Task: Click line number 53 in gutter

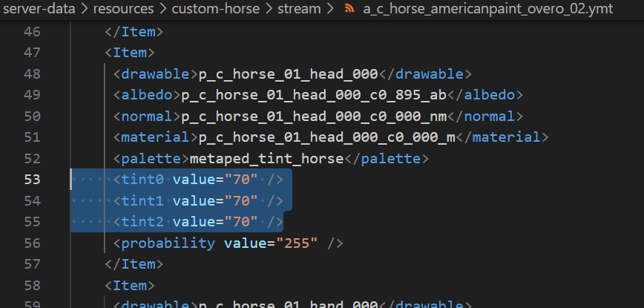Action: tap(32, 180)
